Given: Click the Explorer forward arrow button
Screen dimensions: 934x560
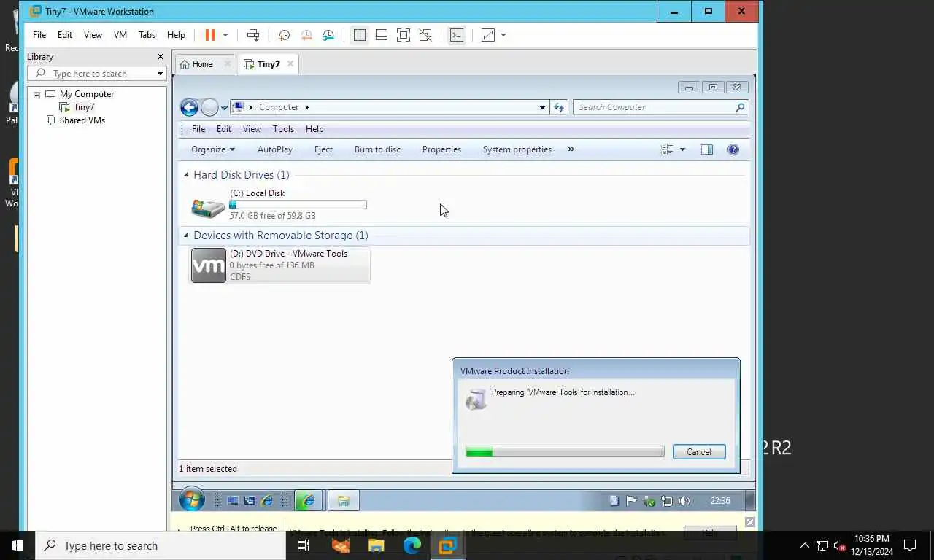Looking at the screenshot, I should point(209,108).
